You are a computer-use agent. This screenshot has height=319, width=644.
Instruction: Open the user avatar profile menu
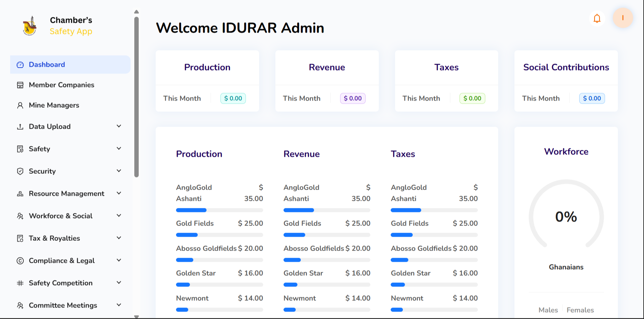click(x=623, y=18)
